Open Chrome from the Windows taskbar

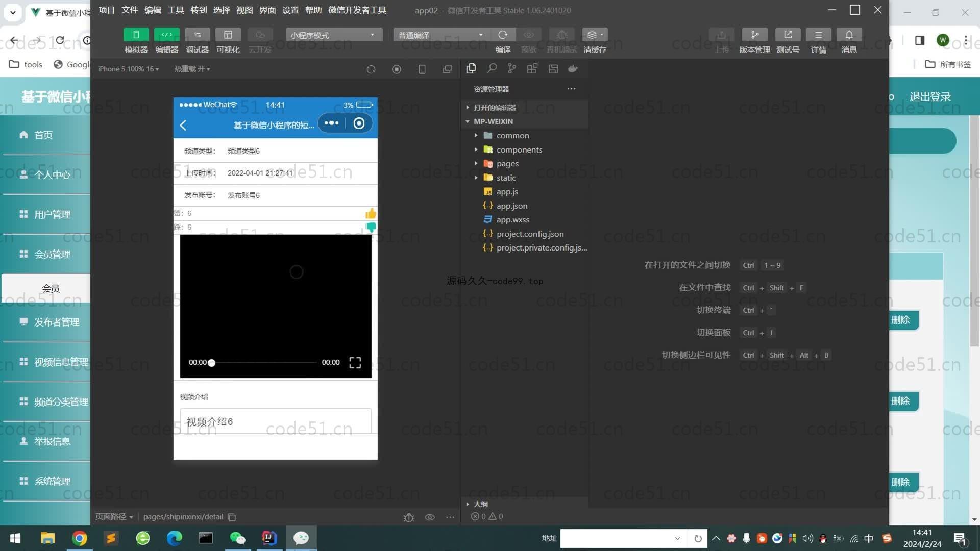[80, 538]
